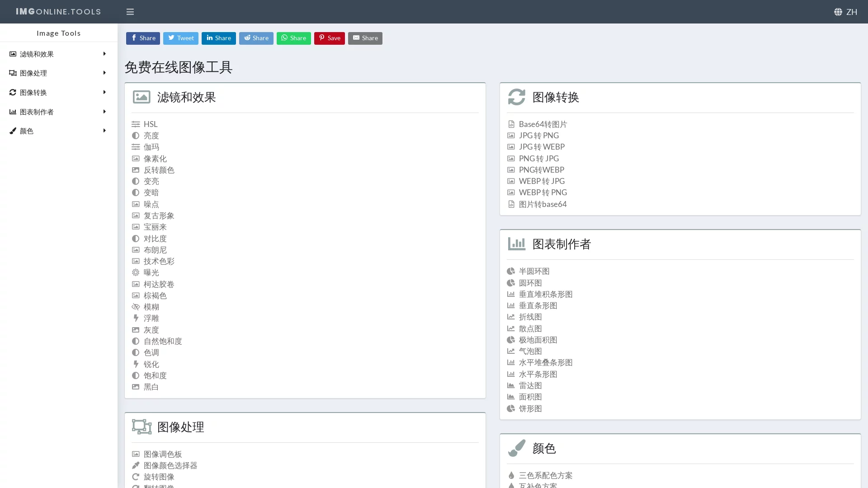Click the brush icon beside 颜色 panel title
The height and width of the screenshot is (488, 868).
[517, 448]
